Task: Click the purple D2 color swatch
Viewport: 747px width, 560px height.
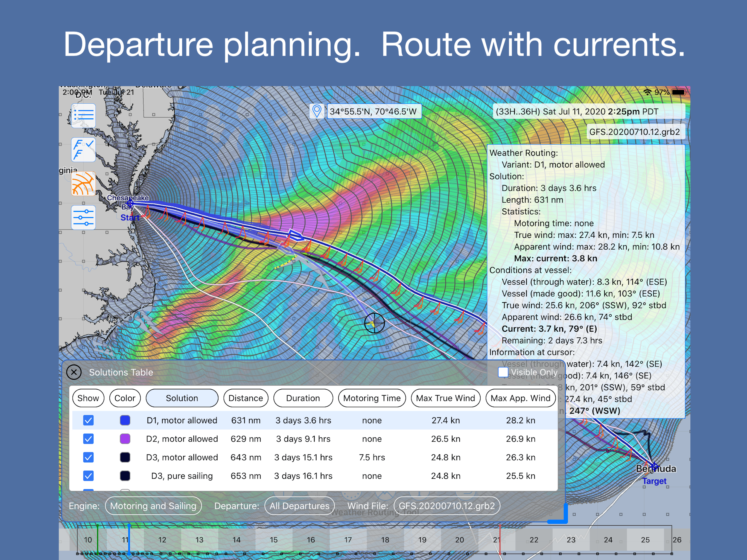Action: pyautogui.click(x=125, y=439)
